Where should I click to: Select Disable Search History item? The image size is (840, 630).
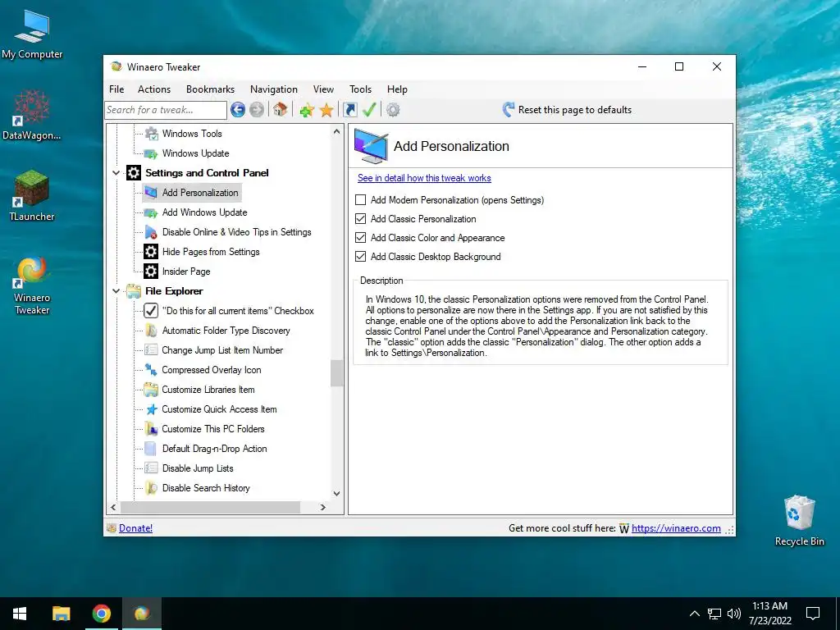coord(206,488)
